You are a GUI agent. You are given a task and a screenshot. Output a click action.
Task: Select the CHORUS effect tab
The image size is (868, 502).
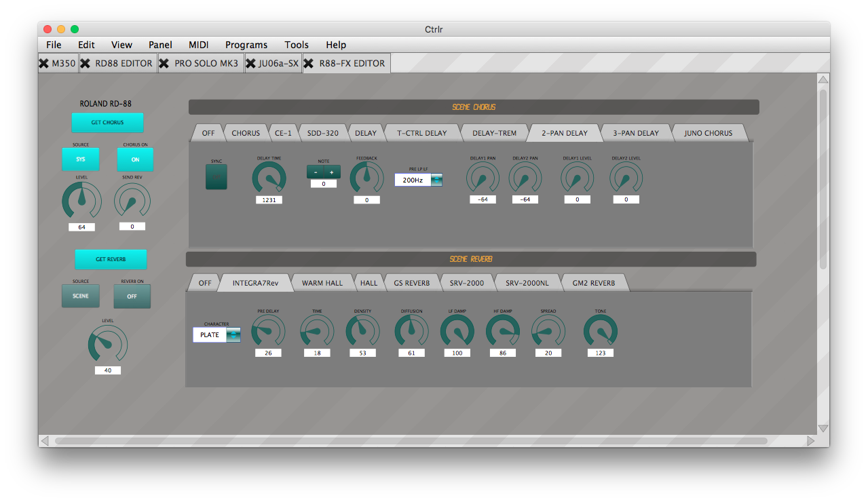click(246, 133)
